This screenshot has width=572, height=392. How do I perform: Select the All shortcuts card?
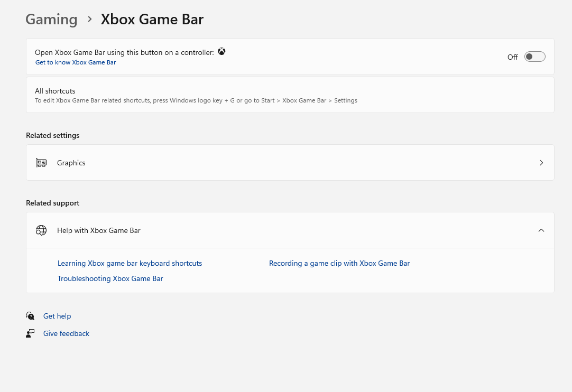pos(290,95)
